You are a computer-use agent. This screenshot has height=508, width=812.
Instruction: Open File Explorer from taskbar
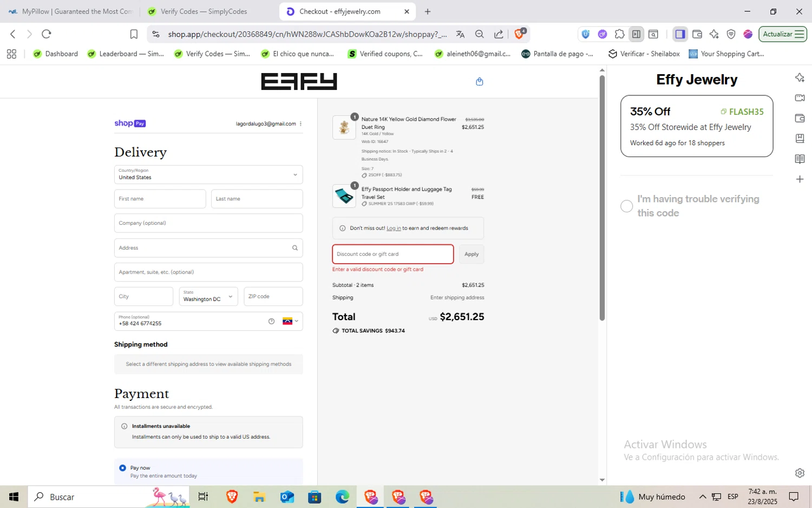(259, 497)
